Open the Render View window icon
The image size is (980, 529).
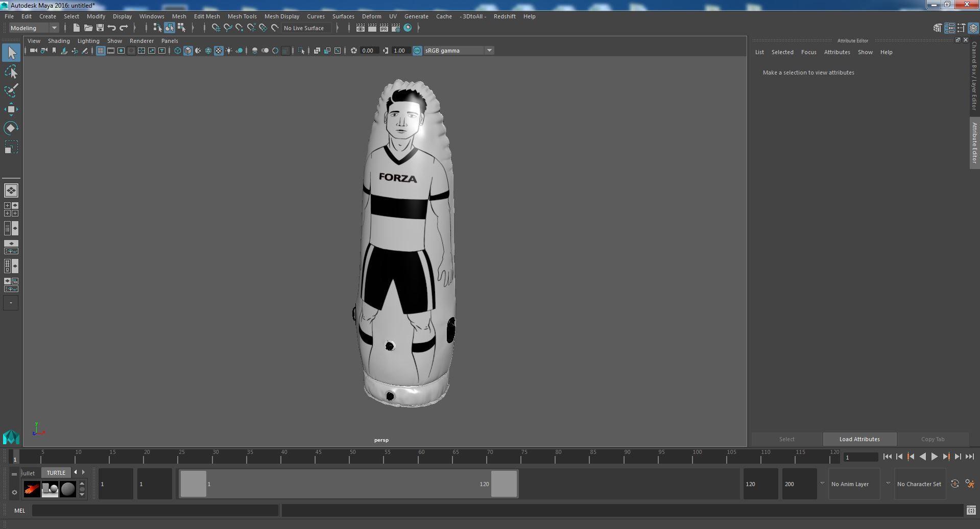pyautogui.click(x=360, y=28)
